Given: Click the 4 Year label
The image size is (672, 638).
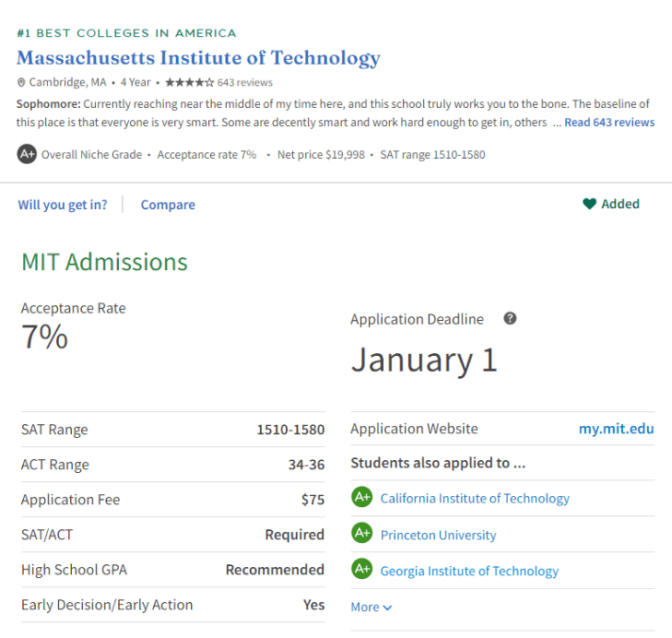Looking at the screenshot, I should click(x=136, y=82).
